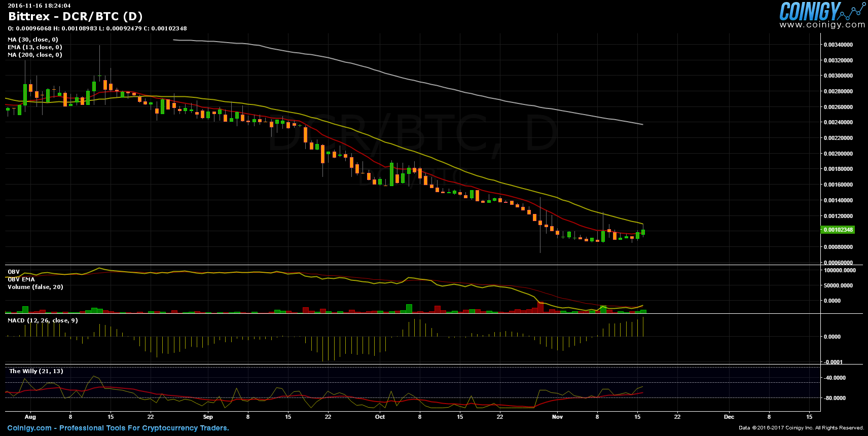Select the MACD (12, 26, close, 9) label
Viewport: 868px width, 436px height.
point(43,320)
